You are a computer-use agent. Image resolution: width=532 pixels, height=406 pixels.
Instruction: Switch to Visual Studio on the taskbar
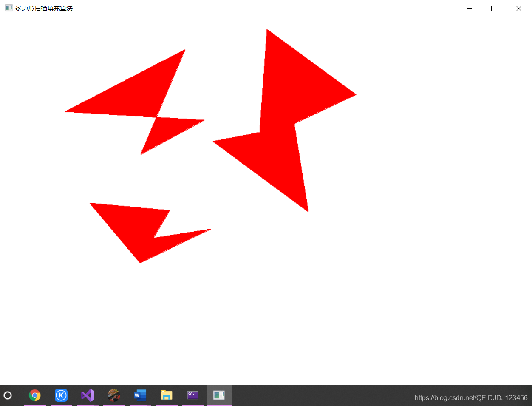coord(88,395)
